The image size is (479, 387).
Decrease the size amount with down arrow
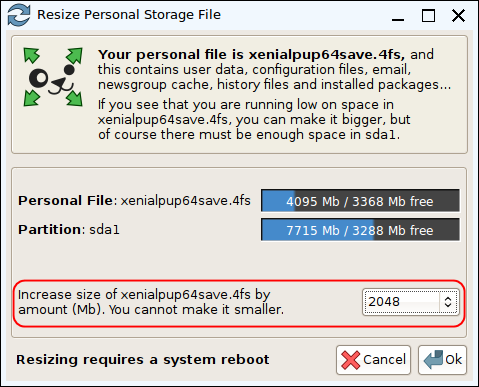(x=448, y=305)
